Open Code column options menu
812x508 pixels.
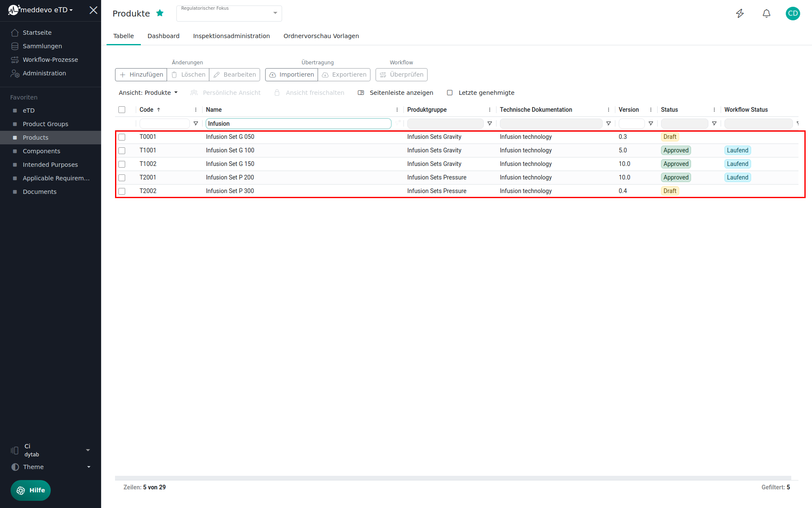[196, 110]
